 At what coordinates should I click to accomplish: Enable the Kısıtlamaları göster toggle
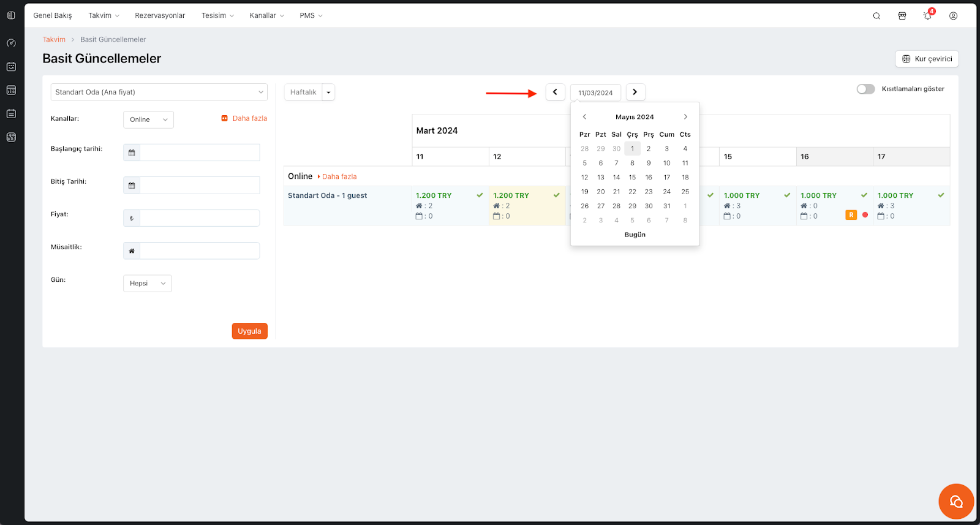pyautogui.click(x=865, y=89)
